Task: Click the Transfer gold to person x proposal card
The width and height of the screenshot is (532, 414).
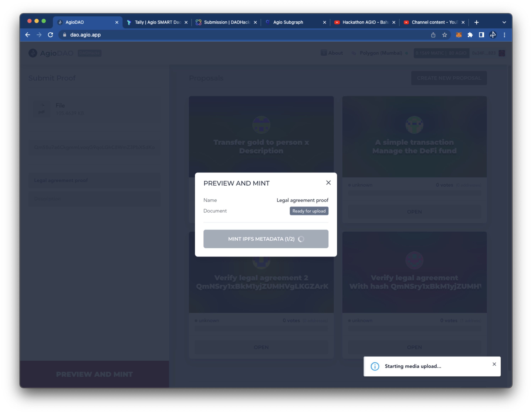Action: pos(261,137)
